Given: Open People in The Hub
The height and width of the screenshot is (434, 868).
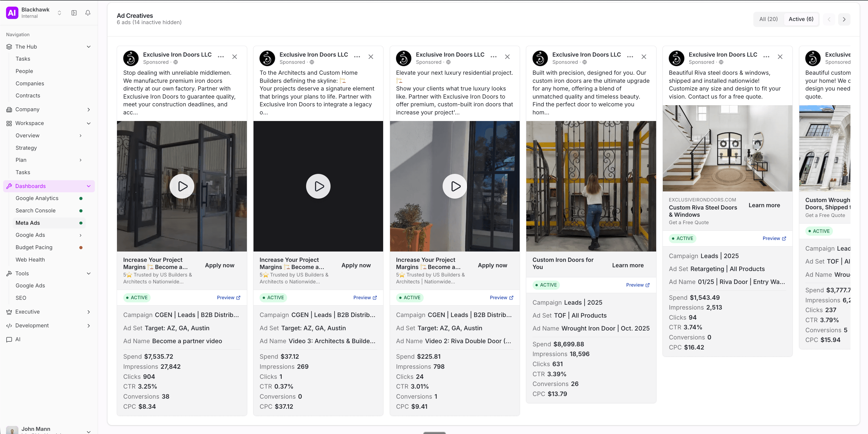Looking at the screenshot, I should (x=24, y=71).
